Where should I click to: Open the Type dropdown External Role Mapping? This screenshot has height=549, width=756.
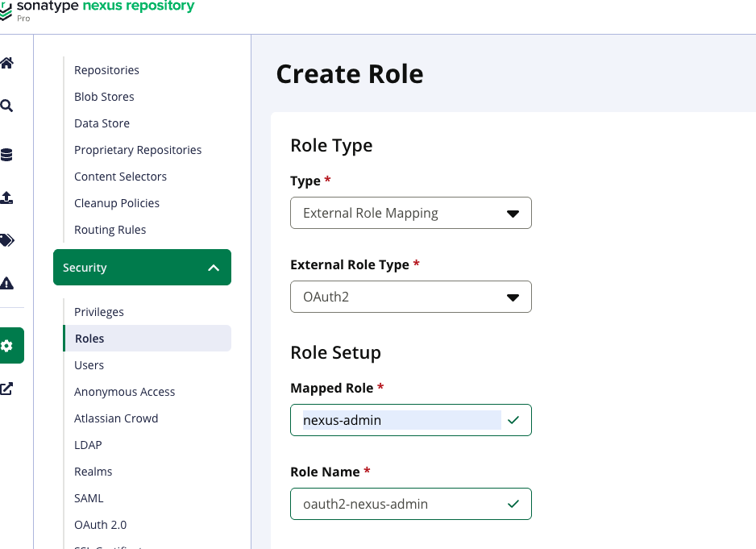pos(411,213)
